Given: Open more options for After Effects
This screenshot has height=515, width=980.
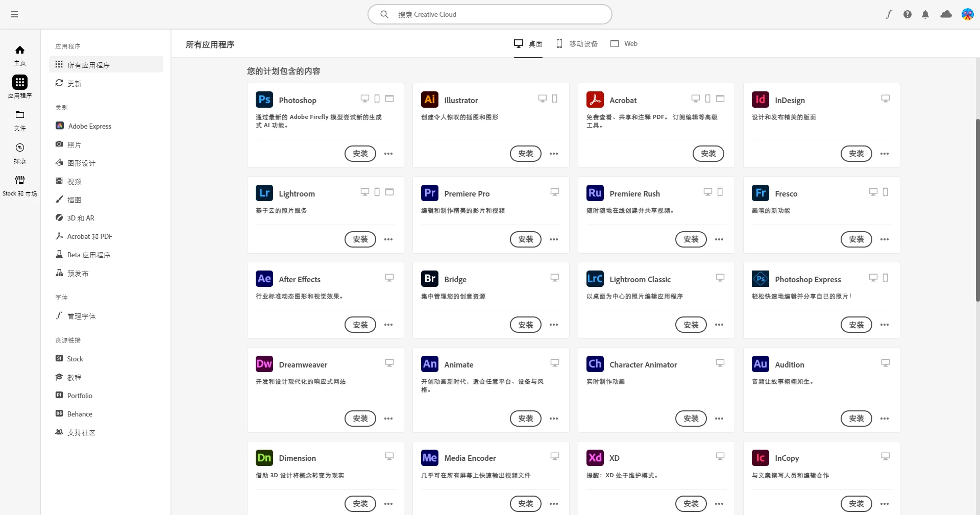Looking at the screenshot, I should (388, 325).
